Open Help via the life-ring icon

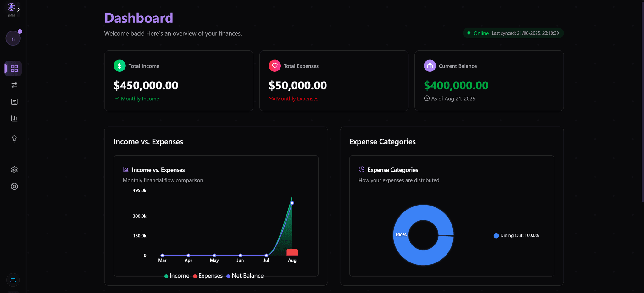coord(14,186)
